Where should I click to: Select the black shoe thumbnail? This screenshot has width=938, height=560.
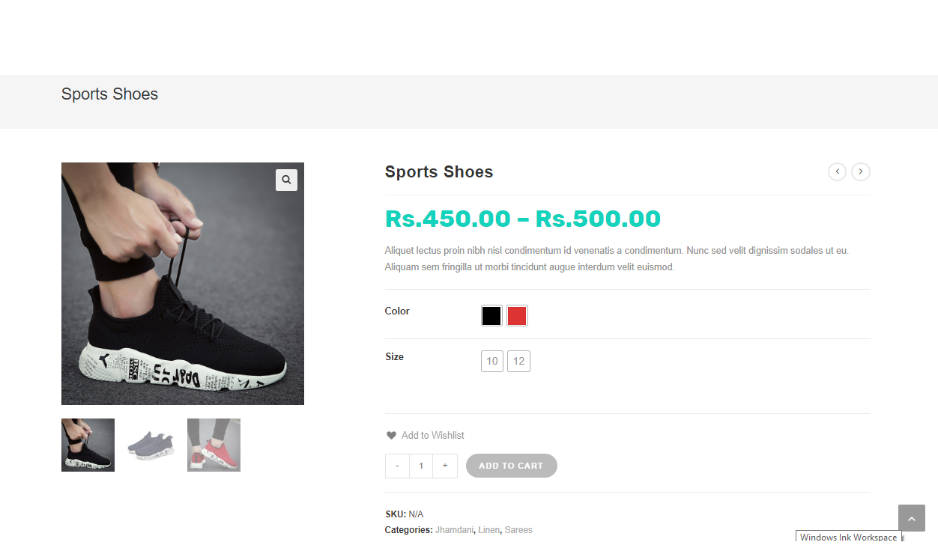click(x=88, y=445)
